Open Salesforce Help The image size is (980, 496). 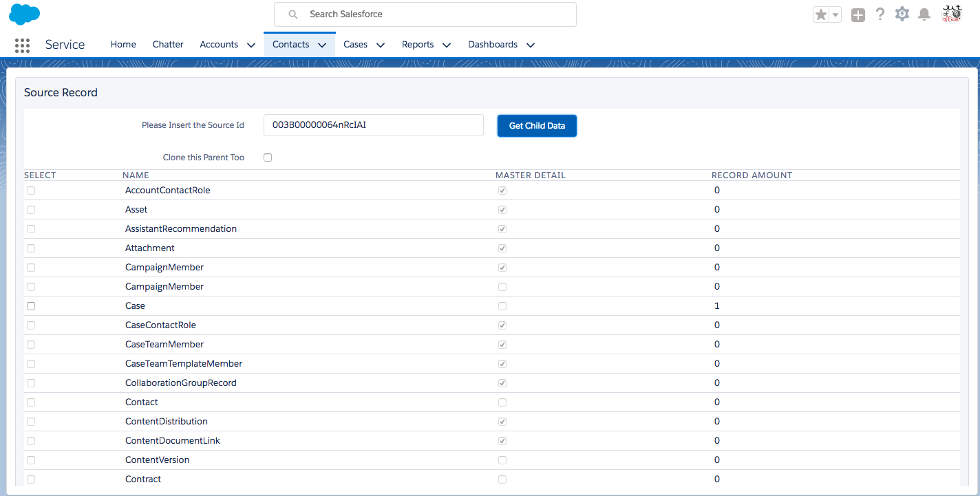coord(880,14)
